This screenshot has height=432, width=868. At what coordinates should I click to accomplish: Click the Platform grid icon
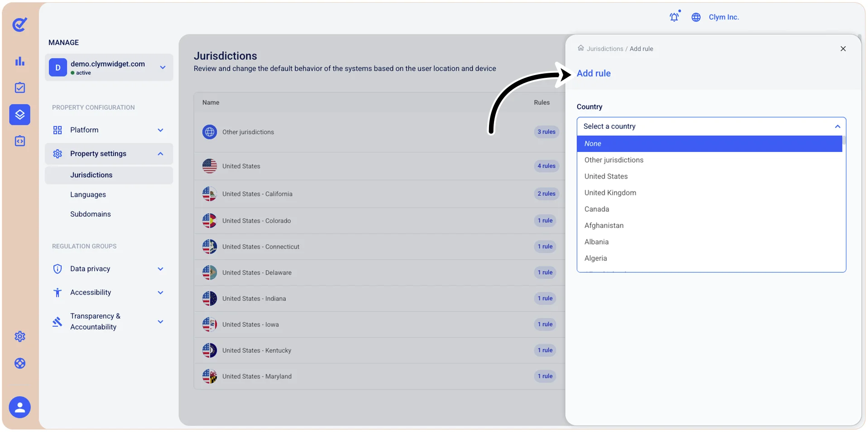[58, 130]
